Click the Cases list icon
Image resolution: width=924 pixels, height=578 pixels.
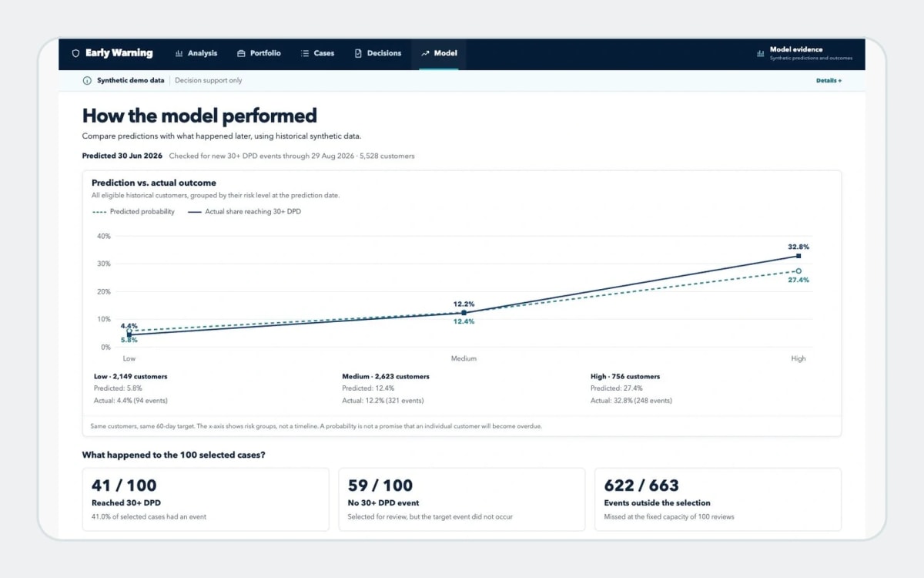coord(305,54)
